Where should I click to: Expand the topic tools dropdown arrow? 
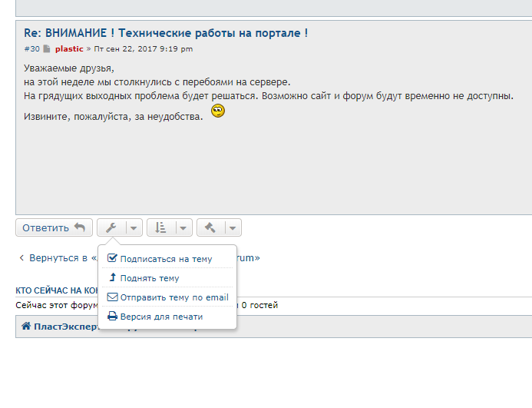(x=134, y=227)
